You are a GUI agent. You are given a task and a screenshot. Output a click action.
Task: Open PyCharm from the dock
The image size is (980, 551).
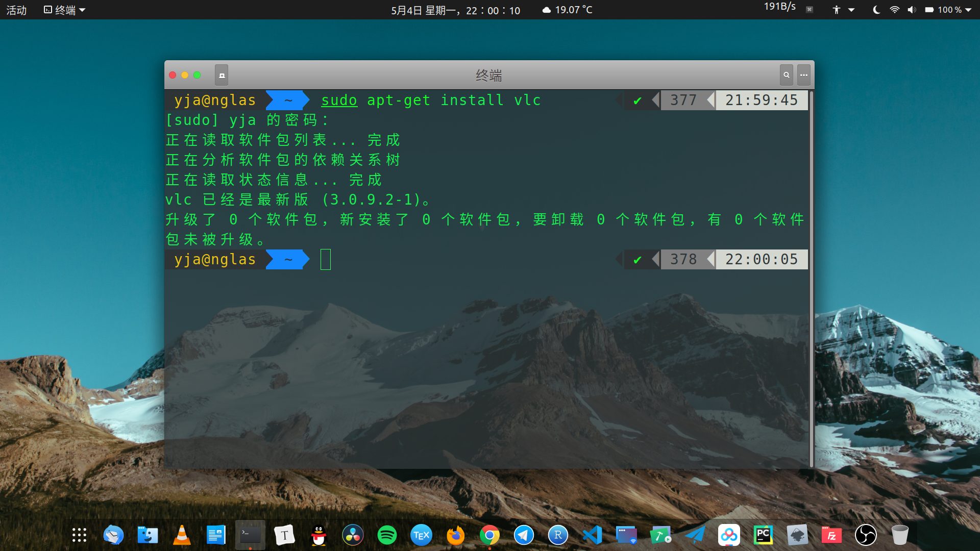[763, 535]
